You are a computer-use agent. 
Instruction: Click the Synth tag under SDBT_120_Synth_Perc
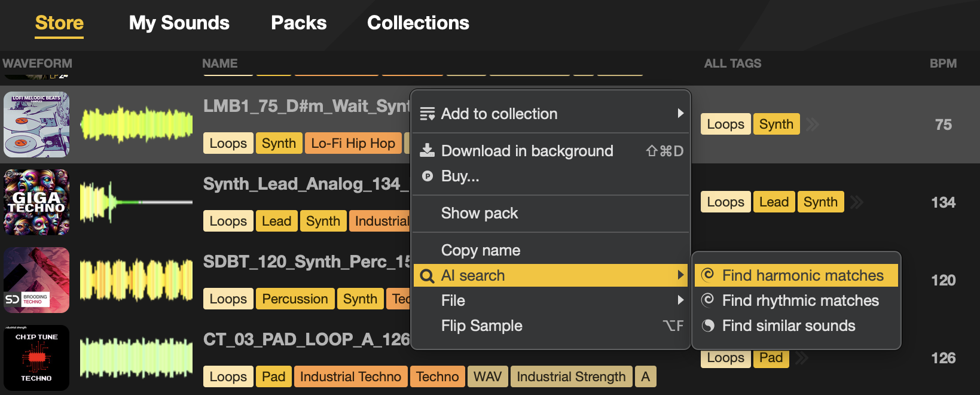pos(360,299)
